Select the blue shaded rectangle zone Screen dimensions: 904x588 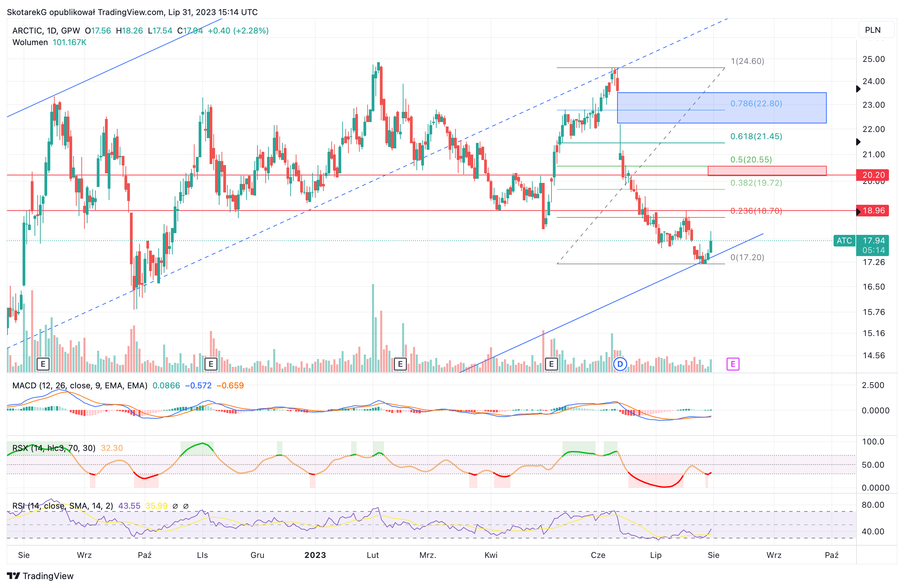tap(722, 108)
